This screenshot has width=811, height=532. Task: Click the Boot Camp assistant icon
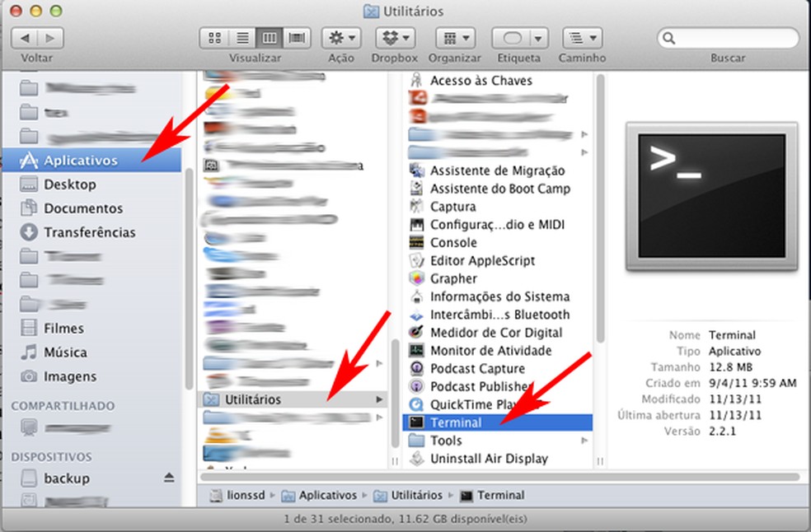416,189
